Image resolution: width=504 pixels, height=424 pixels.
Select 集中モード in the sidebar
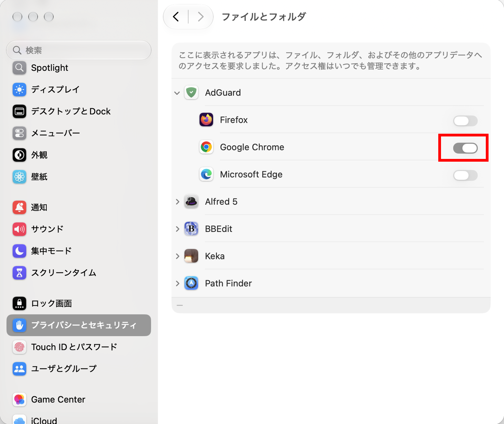(79, 251)
